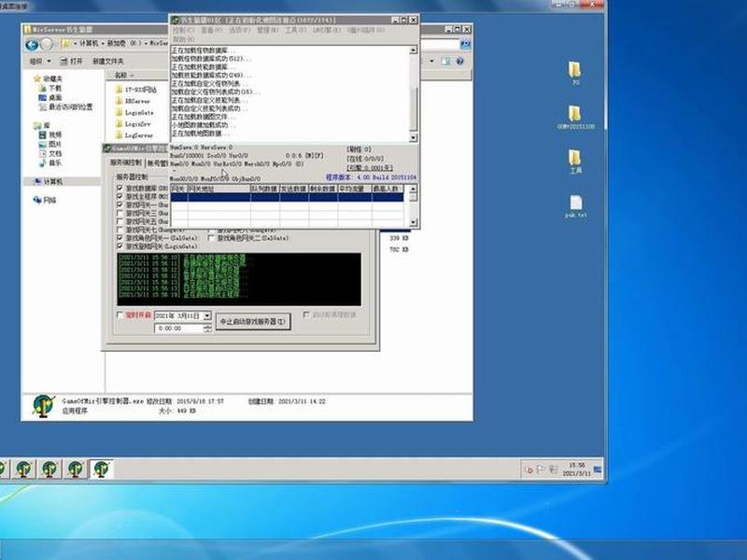
Task: Select the LogServer folder
Action: (x=134, y=135)
